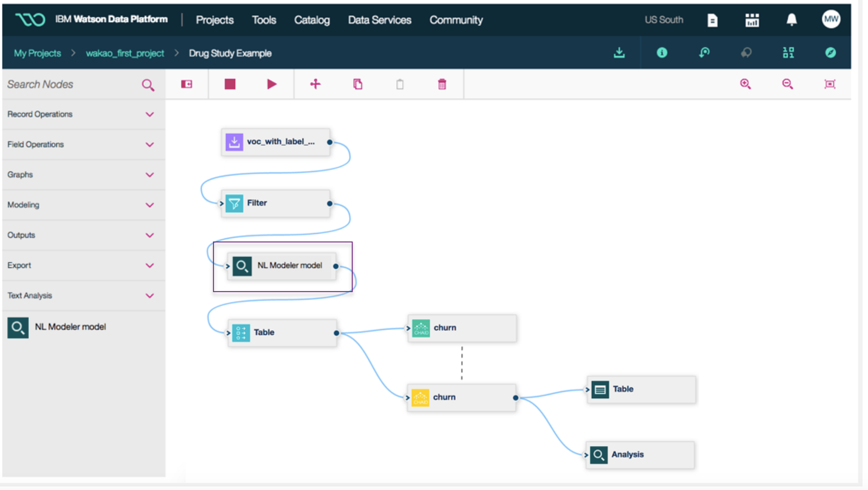Open the Catalog menu
This screenshot has width=868, height=490.
coord(312,20)
